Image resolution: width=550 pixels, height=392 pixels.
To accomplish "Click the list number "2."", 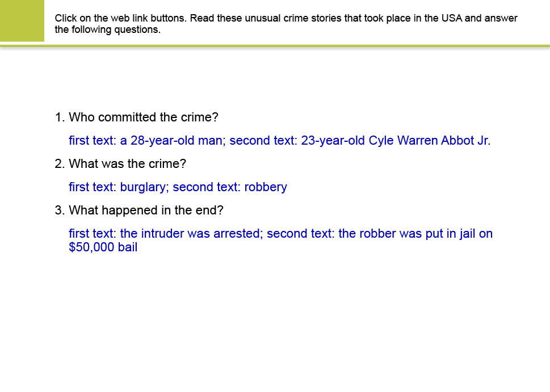I will [x=60, y=164].
